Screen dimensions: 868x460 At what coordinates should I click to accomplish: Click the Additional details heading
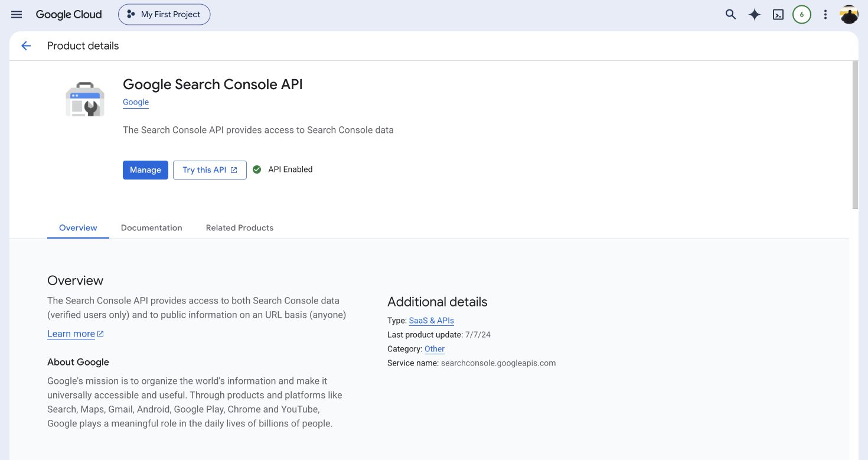pos(438,302)
